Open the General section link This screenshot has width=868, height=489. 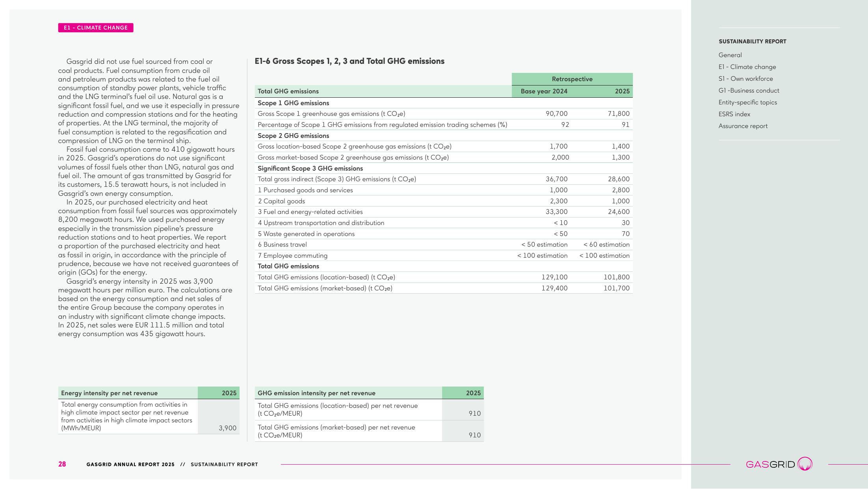[x=730, y=55]
